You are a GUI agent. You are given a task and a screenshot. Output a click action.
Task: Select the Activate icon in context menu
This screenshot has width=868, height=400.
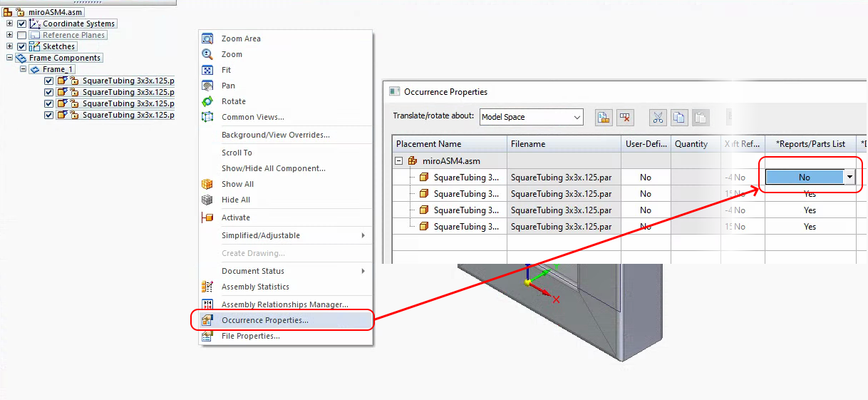pos(207,217)
